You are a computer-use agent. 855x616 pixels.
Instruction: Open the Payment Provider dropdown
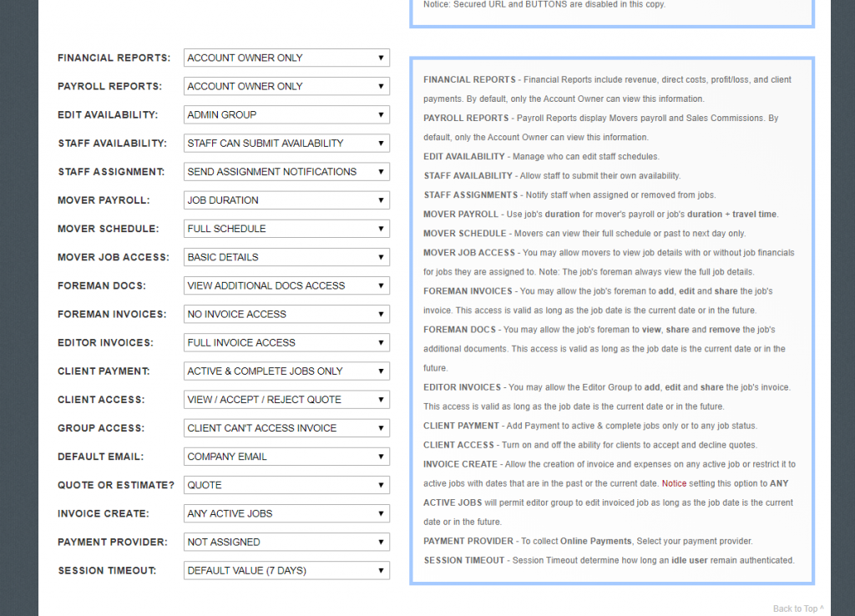pyautogui.click(x=286, y=542)
